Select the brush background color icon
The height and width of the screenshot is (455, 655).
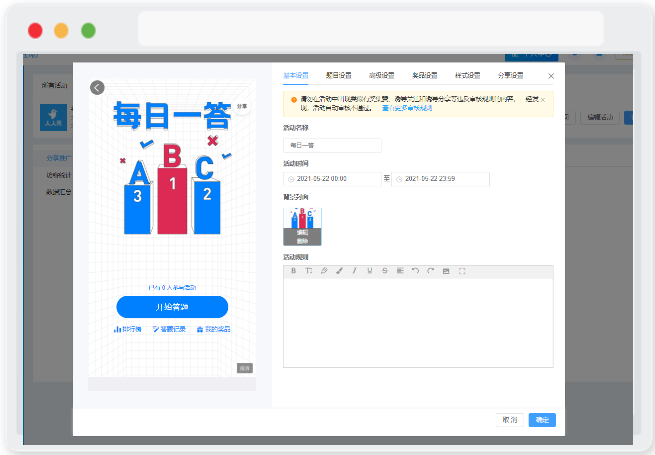tap(339, 271)
